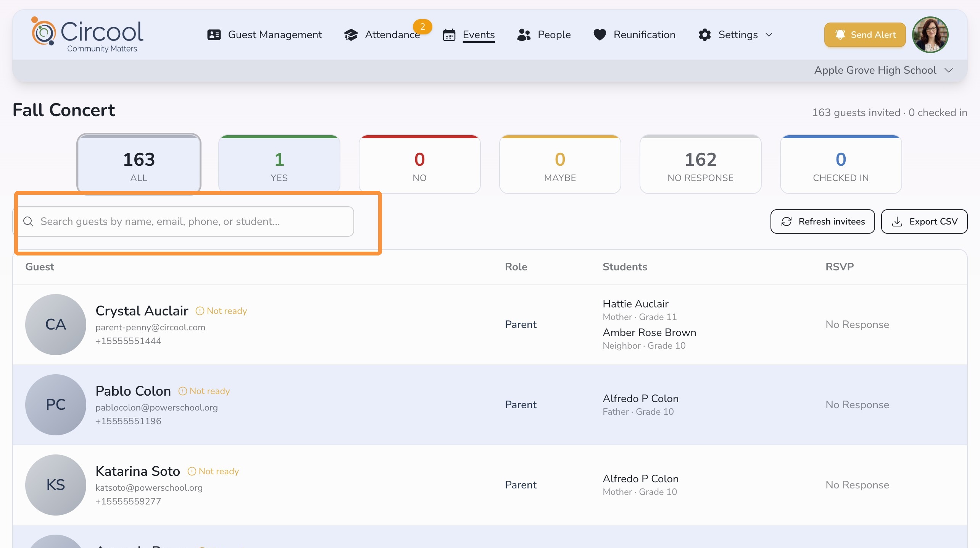The width and height of the screenshot is (980, 548).
Task: Show the 162 NO RESPONSE guests
Action: point(701,164)
